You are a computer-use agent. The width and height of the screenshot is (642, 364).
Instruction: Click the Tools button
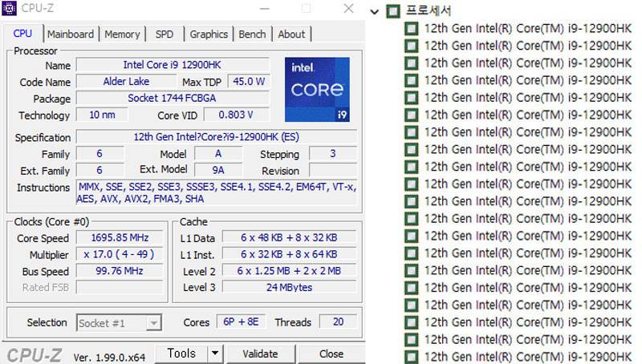coord(181,354)
